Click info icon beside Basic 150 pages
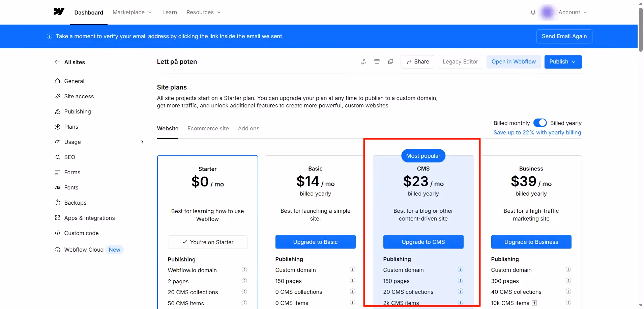 point(352,280)
